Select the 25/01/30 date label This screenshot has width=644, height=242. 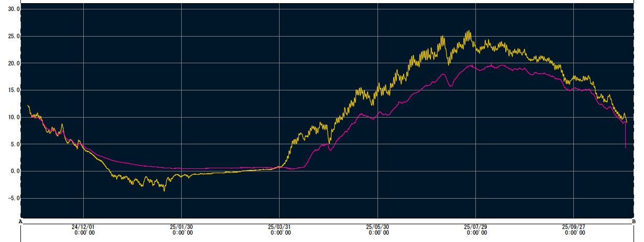coord(181,227)
